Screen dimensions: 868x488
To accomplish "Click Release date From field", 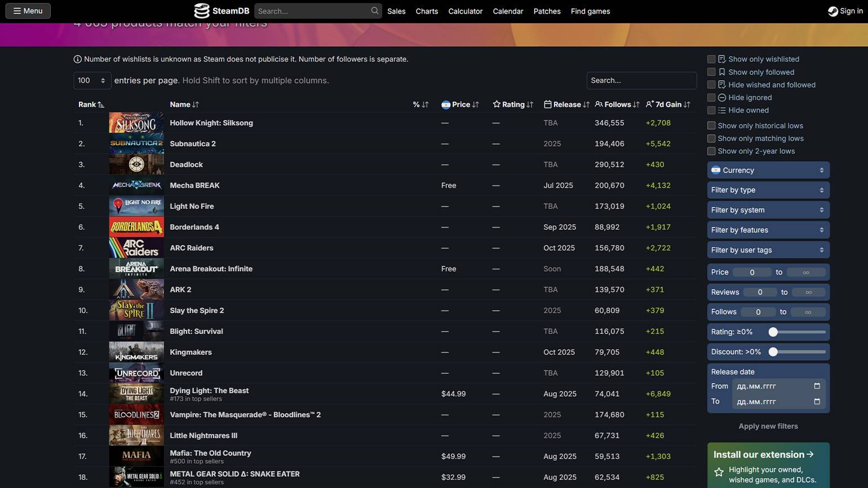I will (x=778, y=386).
